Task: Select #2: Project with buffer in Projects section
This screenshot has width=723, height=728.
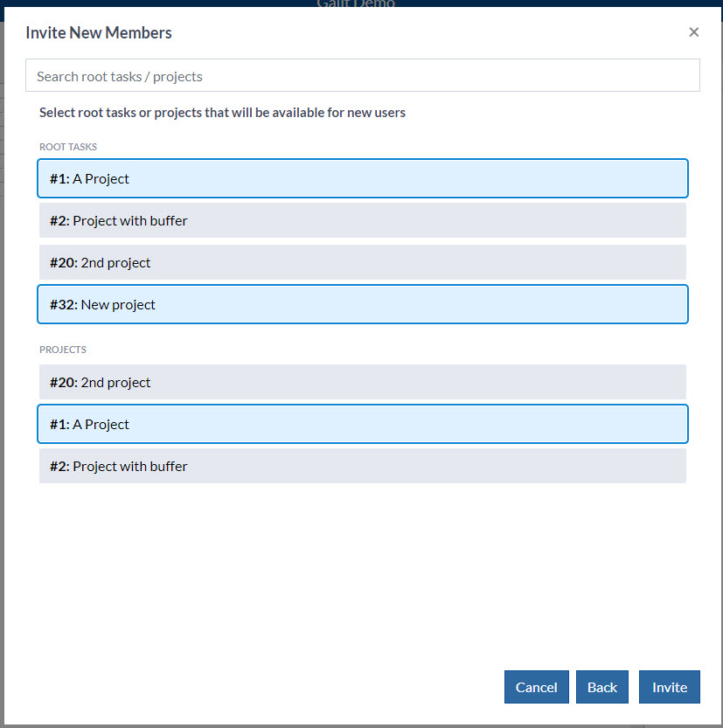Action: (363, 466)
